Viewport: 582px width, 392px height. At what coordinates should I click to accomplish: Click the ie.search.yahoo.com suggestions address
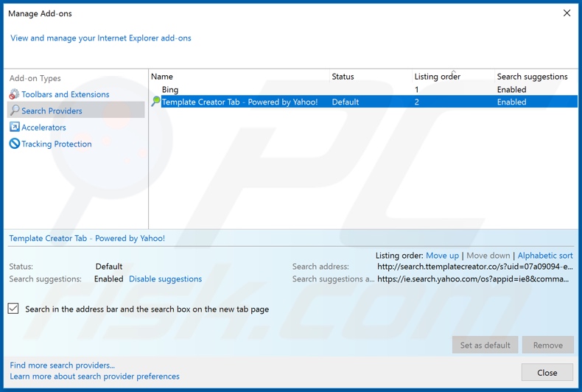(x=473, y=279)
